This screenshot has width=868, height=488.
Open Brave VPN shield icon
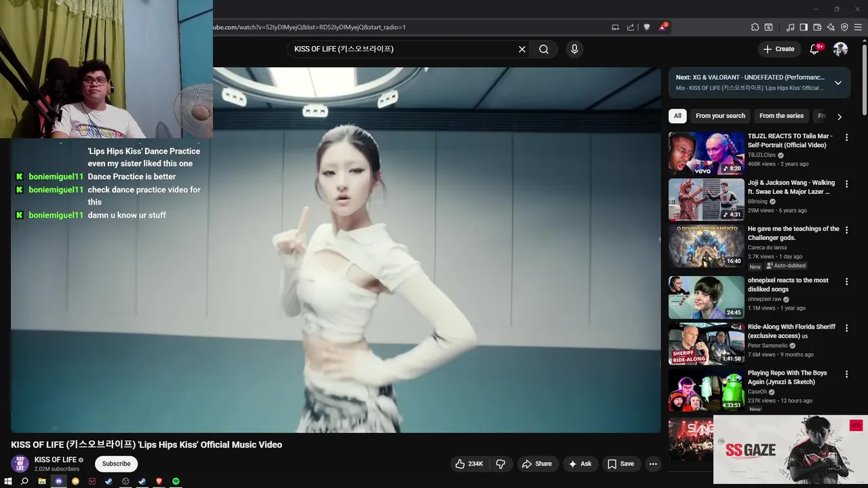pos(844,27)
